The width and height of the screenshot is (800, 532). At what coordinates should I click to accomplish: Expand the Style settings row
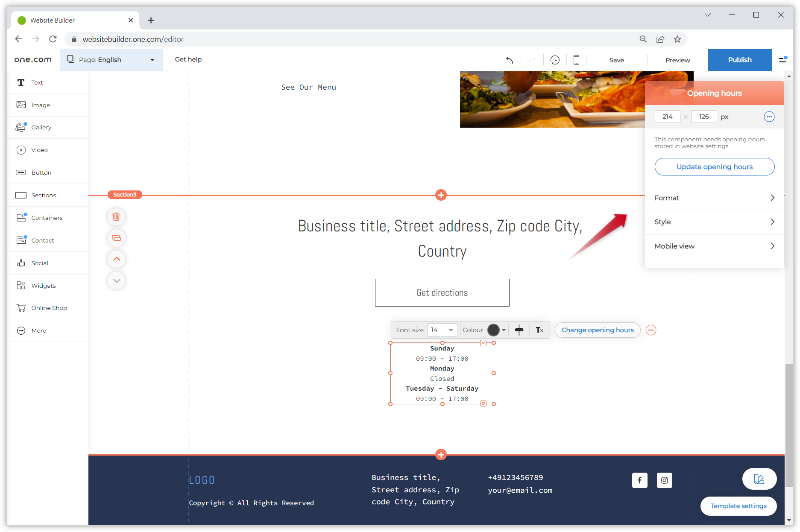coord(714,222)
